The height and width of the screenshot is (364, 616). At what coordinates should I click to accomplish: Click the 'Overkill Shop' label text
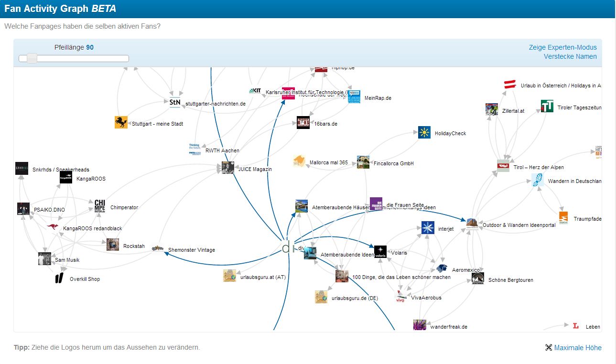pos(85,279)
